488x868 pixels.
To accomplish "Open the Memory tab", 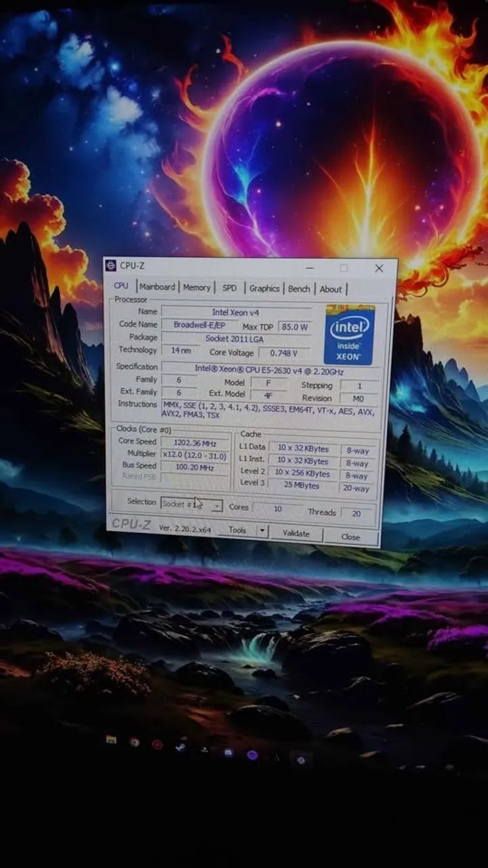I will pyautogui.click(x=197, y=288).
